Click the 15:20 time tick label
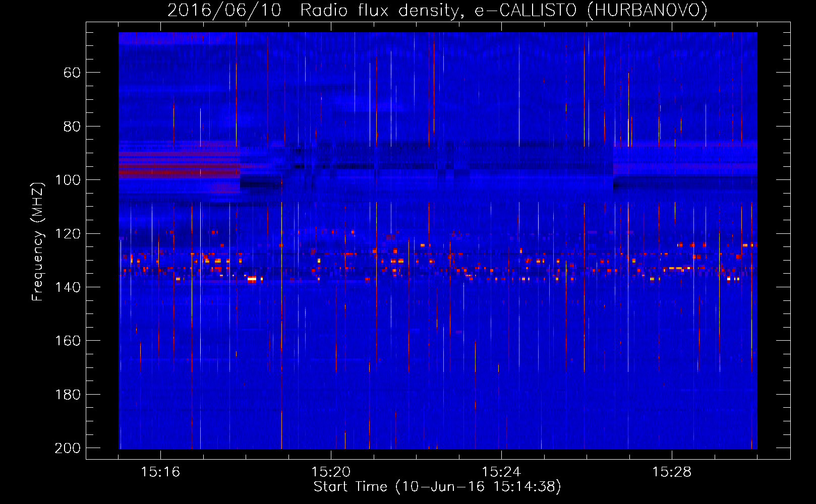Screen dimensions: 816x504 click(331, 472)
